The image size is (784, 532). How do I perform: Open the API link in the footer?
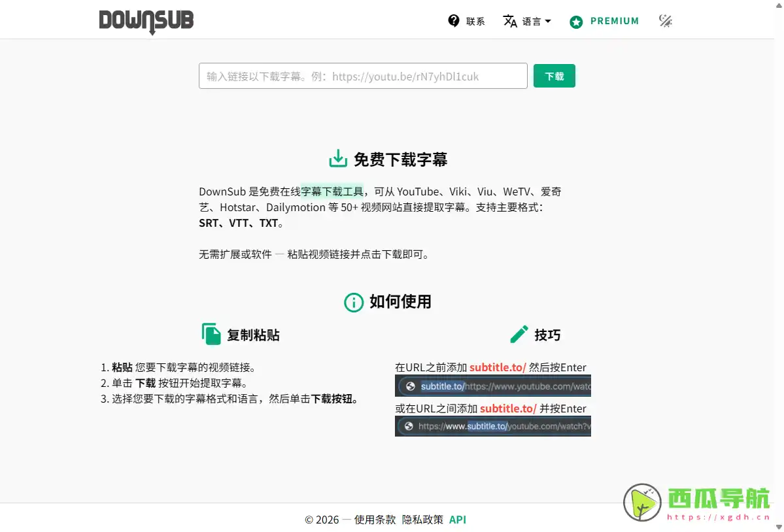[457, 520]
